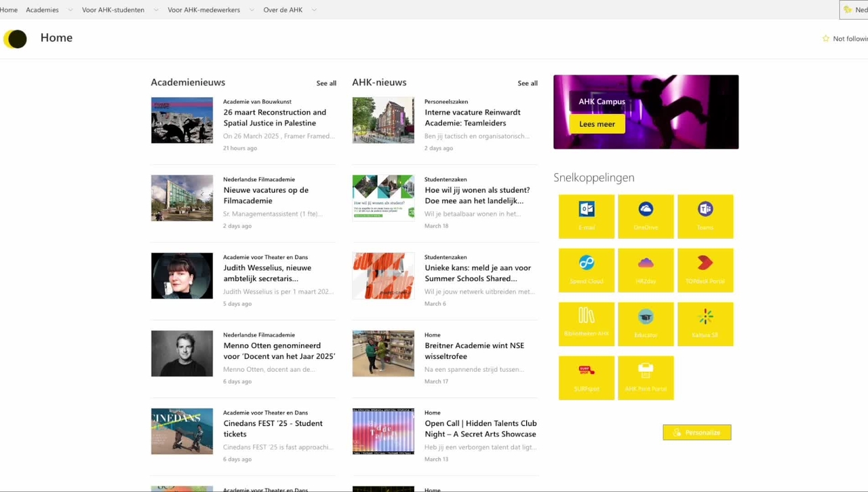Click Over de AHK menu item
The height and width of the screenshot is (492, 868).
tap(283, 10)
